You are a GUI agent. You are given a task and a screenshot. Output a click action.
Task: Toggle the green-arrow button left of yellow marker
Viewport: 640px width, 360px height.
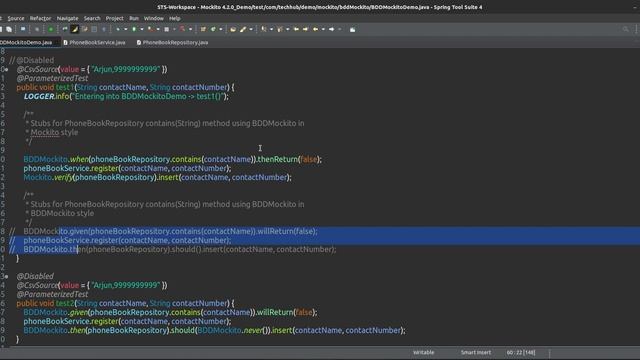coord(64,29)
